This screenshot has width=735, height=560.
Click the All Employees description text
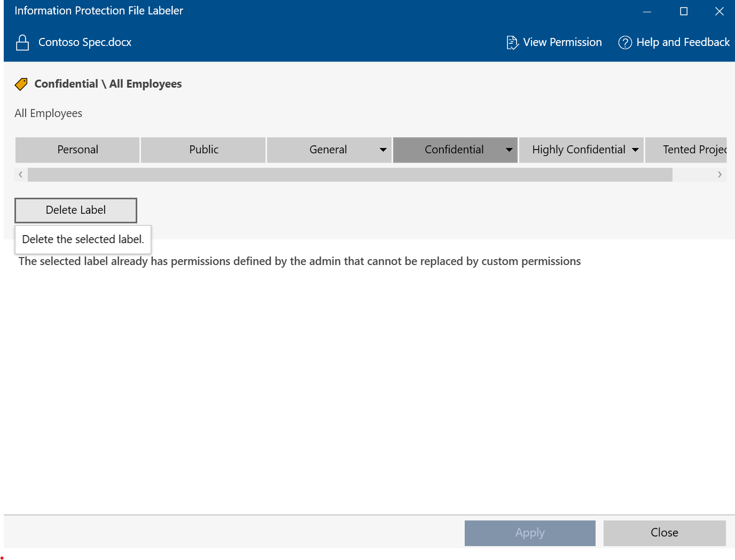pos(48,113)
